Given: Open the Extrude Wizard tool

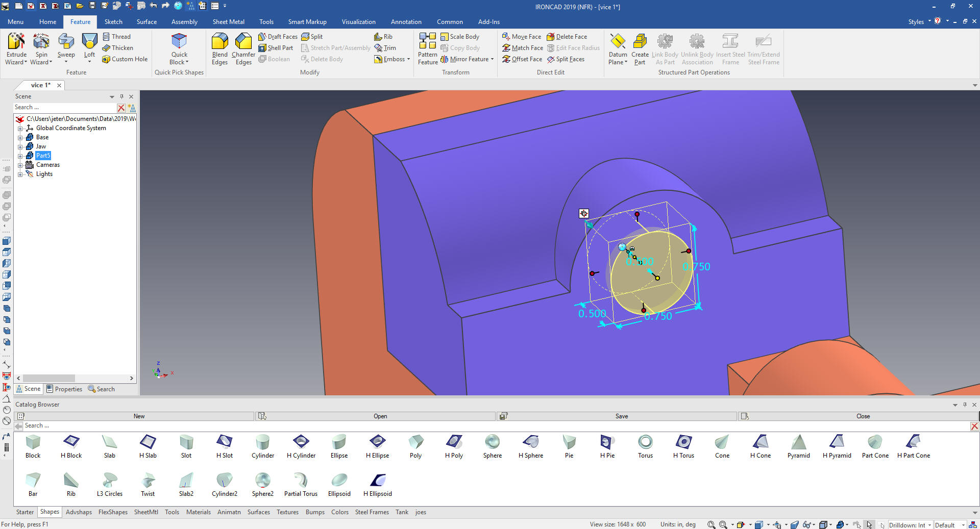Looking at the screenshot, I should 16,48.
